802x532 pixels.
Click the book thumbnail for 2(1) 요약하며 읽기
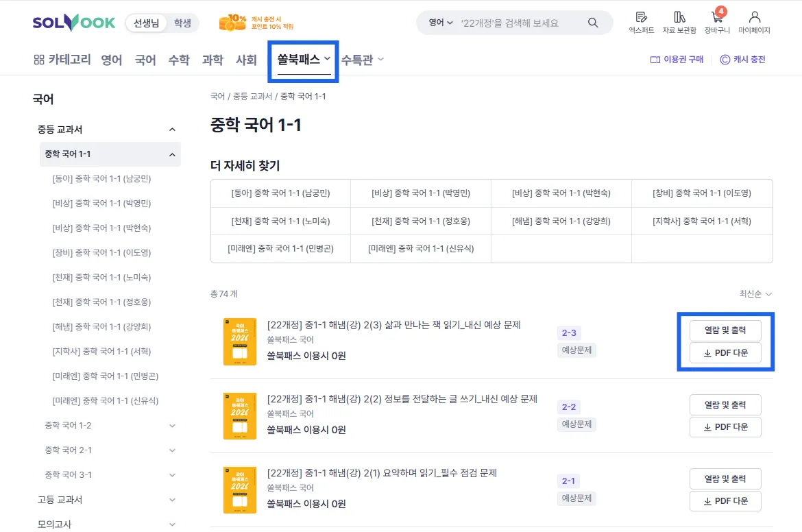(240, 490)
